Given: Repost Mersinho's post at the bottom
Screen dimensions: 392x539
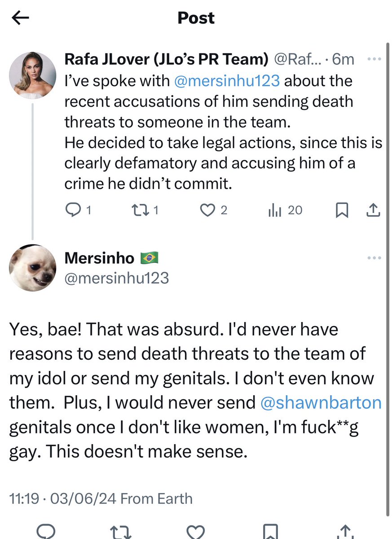Looking at the screenshot, I should [121, 531].
